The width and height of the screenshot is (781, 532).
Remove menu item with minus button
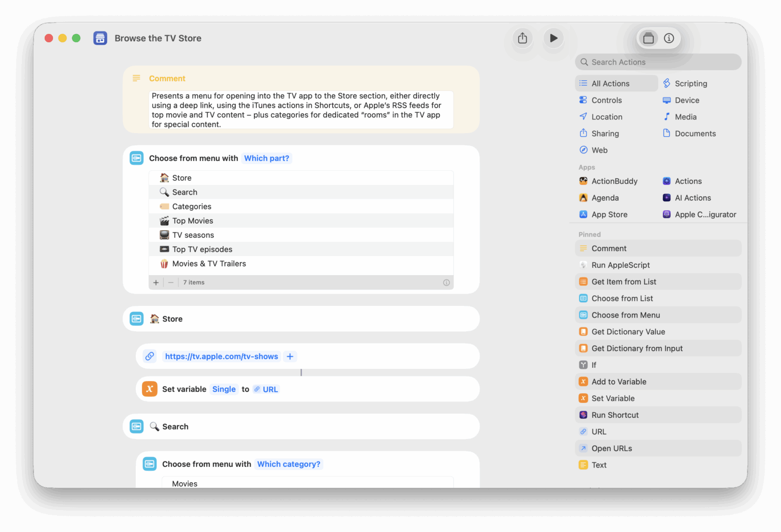pos(171,283)
